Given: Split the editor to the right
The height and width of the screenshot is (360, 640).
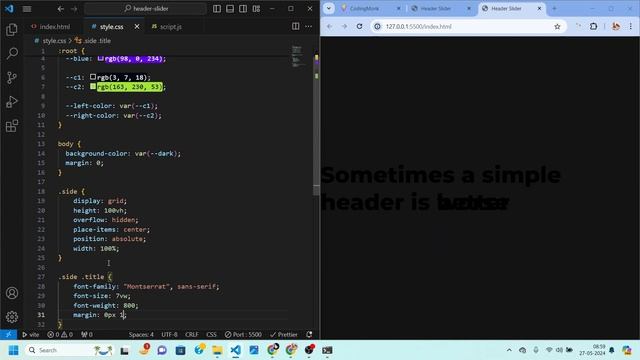Looking at the screenshot, I should 296,27.
